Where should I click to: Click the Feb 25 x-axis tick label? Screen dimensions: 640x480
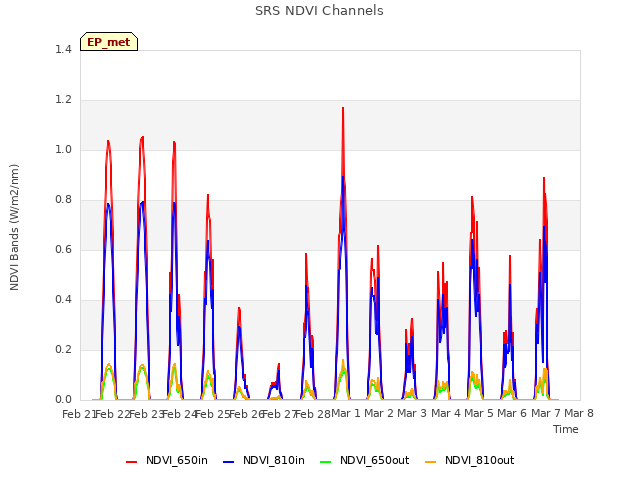point(213,414)
